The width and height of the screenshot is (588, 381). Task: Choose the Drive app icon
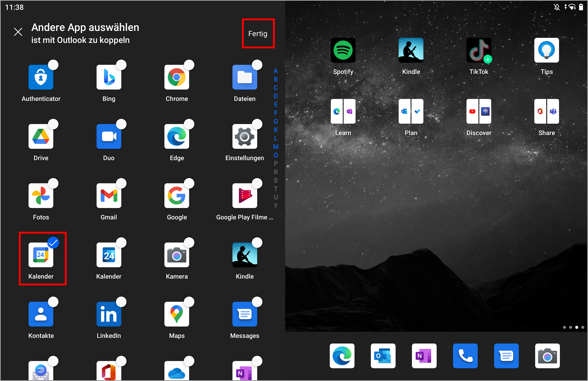(41, 137)
